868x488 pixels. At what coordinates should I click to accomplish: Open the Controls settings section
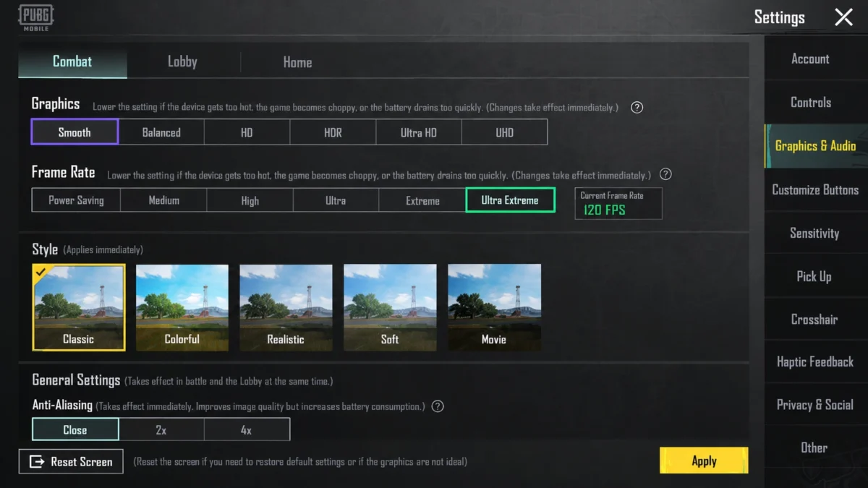(x=816, y=103)
